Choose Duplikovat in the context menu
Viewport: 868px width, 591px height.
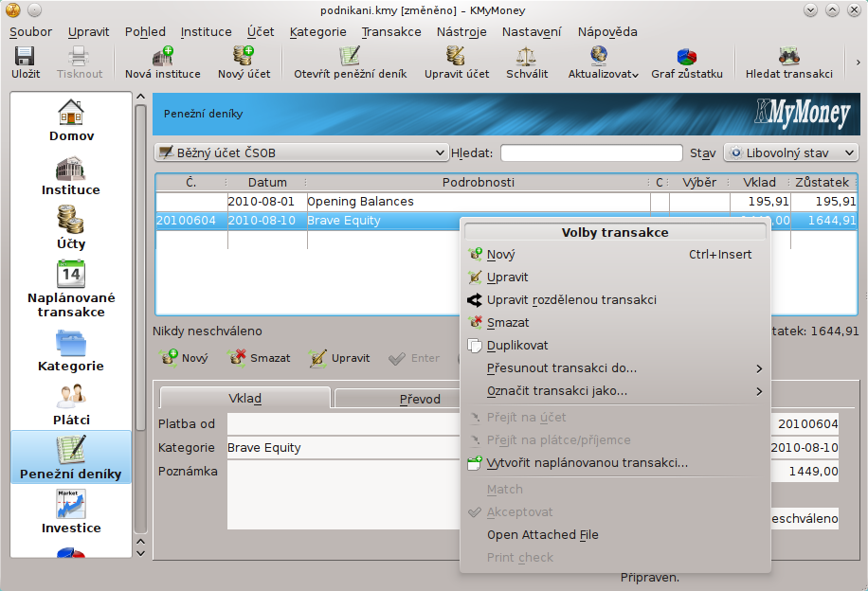615,346
